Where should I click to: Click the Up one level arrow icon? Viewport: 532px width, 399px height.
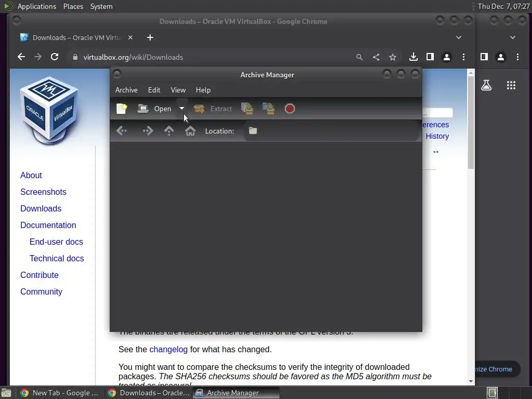(x=169, y=130)
